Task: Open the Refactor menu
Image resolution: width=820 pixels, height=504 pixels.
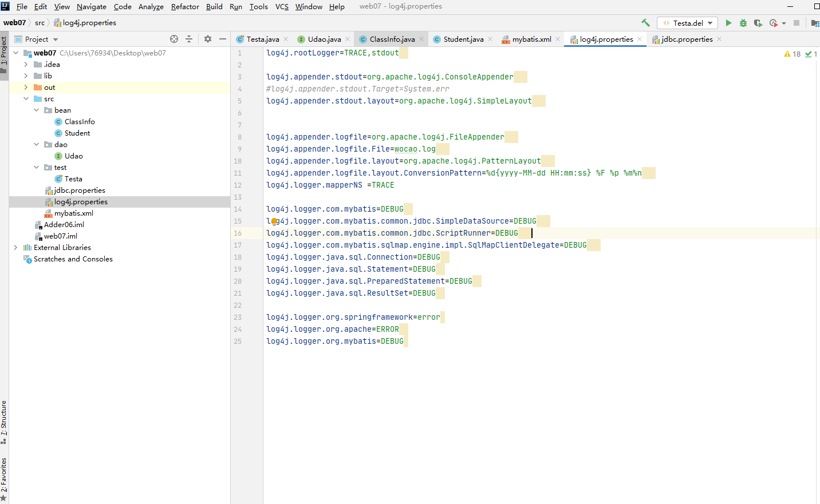Action: coord(185,6)
